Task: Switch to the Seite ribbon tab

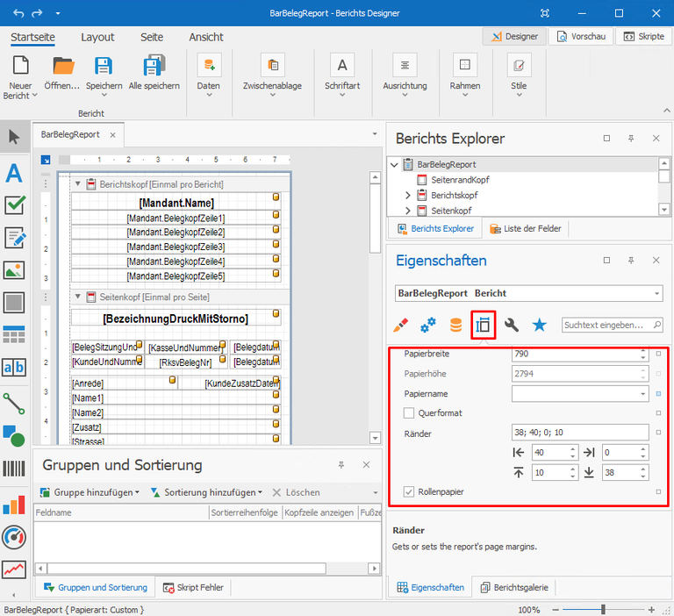Action: pyautogui.click(x=152, y=38)
